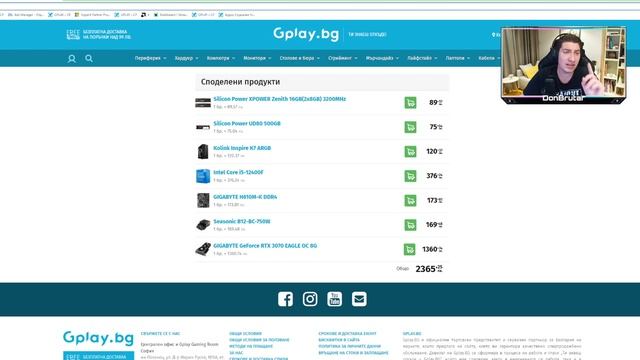Open RTX 3070 EAGLE graphics card thumbnail
The width and height of the screenshot is (640, 360).
coord(203,249)
